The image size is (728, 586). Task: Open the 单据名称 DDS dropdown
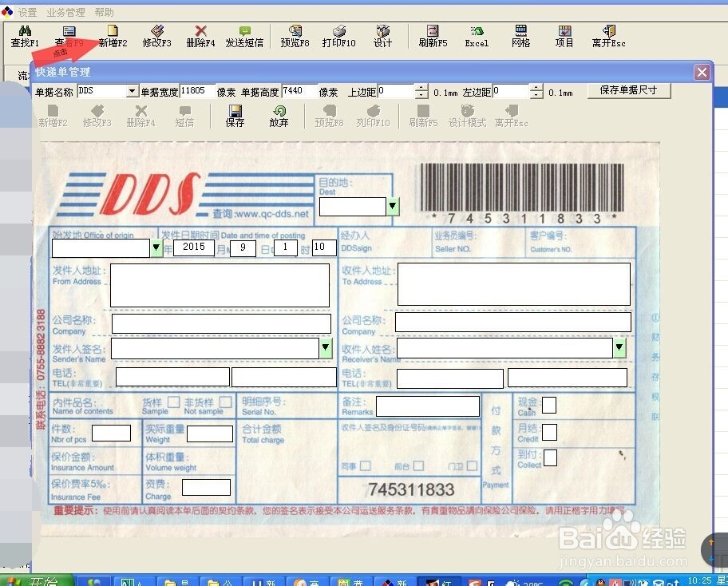pyautogui.click(x=133, y=91)
